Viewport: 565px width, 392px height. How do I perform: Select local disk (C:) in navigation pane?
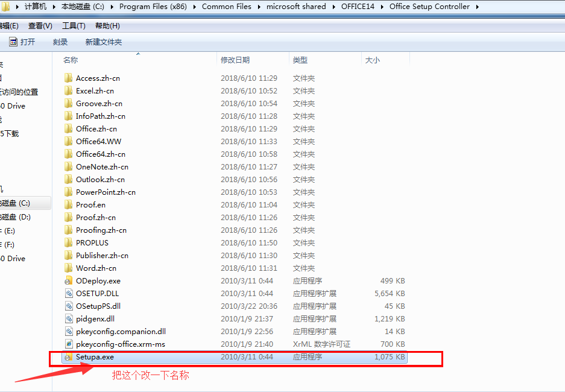(25, 203)
